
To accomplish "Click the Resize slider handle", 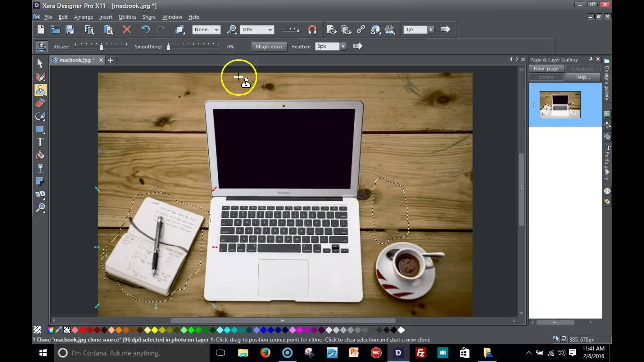I will [x=101, y=47].
